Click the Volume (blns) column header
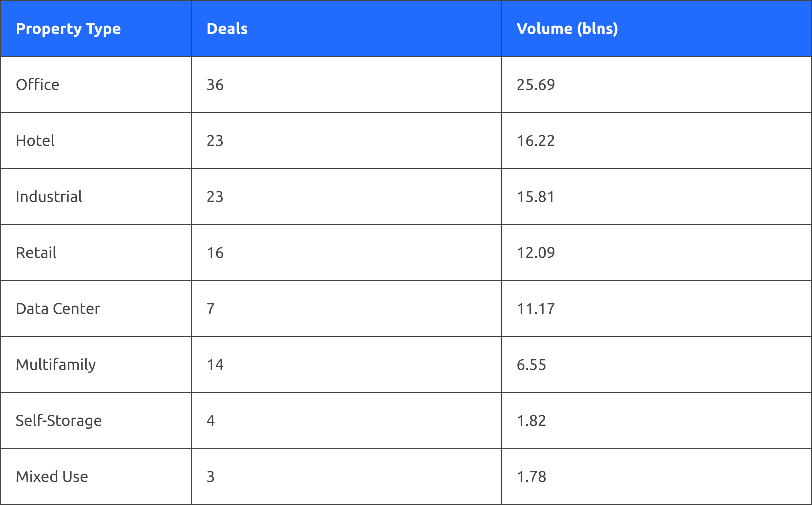The width and height of the screenshot is (812, 505). pyautogui.click(x=567, y=29)
